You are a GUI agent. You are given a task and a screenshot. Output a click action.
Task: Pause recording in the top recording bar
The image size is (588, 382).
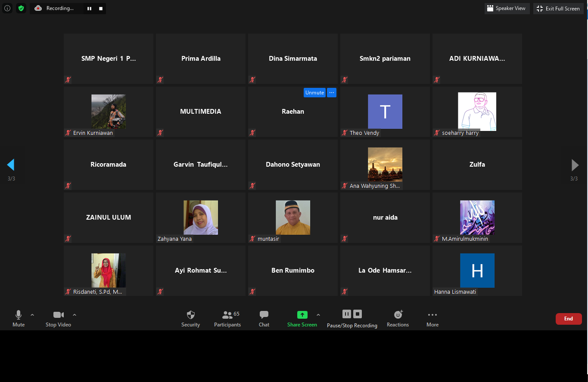pos(90,9)
